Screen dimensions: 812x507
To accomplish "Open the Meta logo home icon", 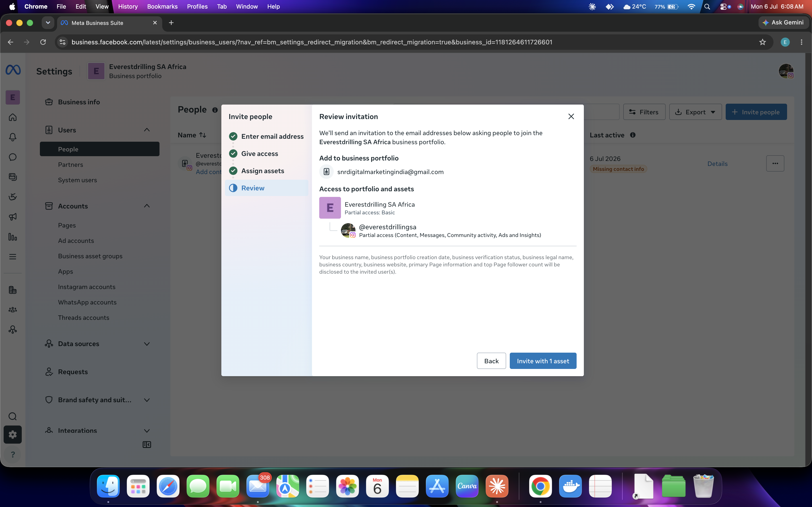I will click(x=13, y=70).
